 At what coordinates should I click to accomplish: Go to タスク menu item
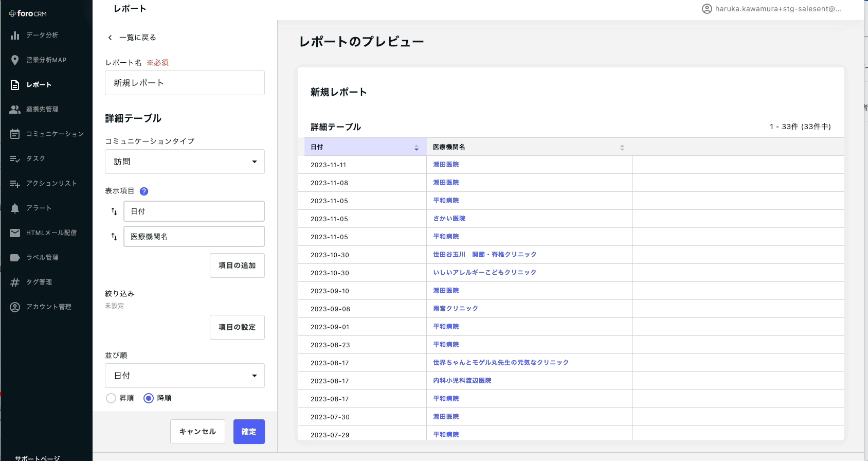[35, 158]
